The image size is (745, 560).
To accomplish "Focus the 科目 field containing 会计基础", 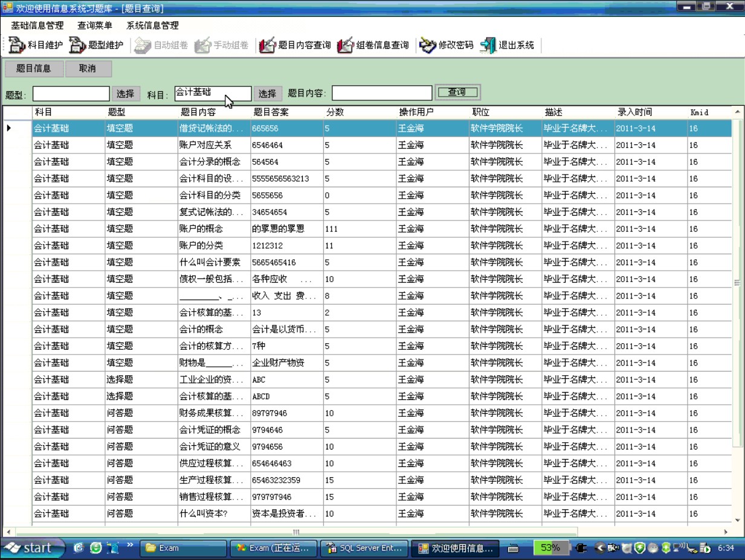I will [213, 94].
